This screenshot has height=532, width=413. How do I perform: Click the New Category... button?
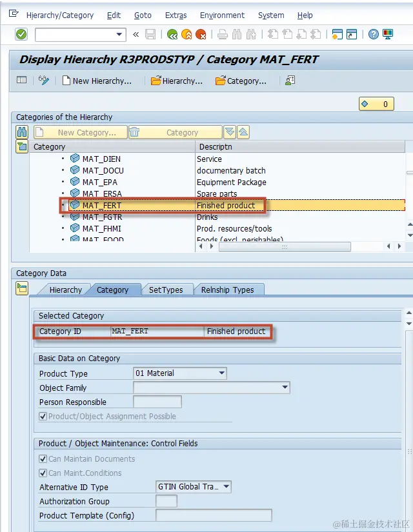pos(81,132)
